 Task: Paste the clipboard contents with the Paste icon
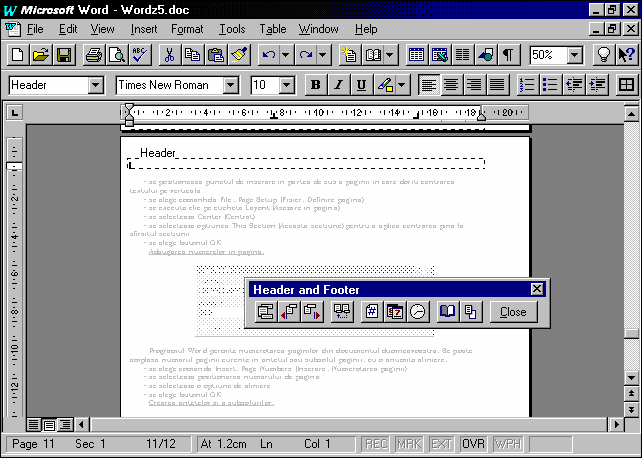pos(215,55)
